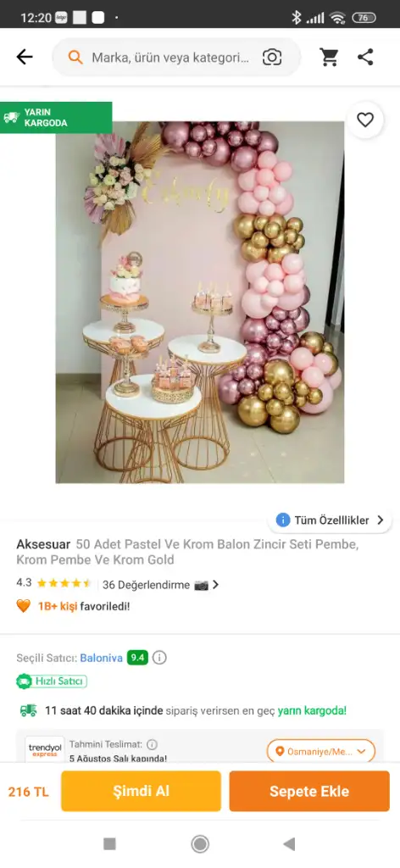This screenshot has height=868, width=400.
Task: Expand 36 Değerlendirme reviews arrow
Action: click(215, 585)
